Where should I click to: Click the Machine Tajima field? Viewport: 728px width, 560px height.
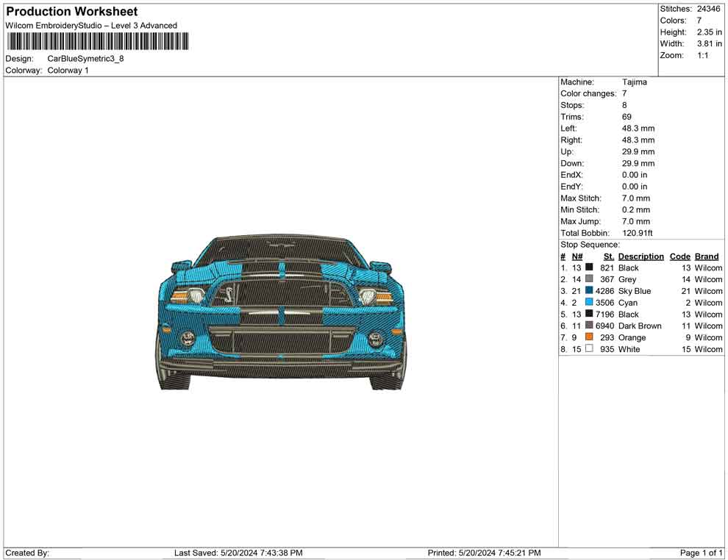(635, 82)
